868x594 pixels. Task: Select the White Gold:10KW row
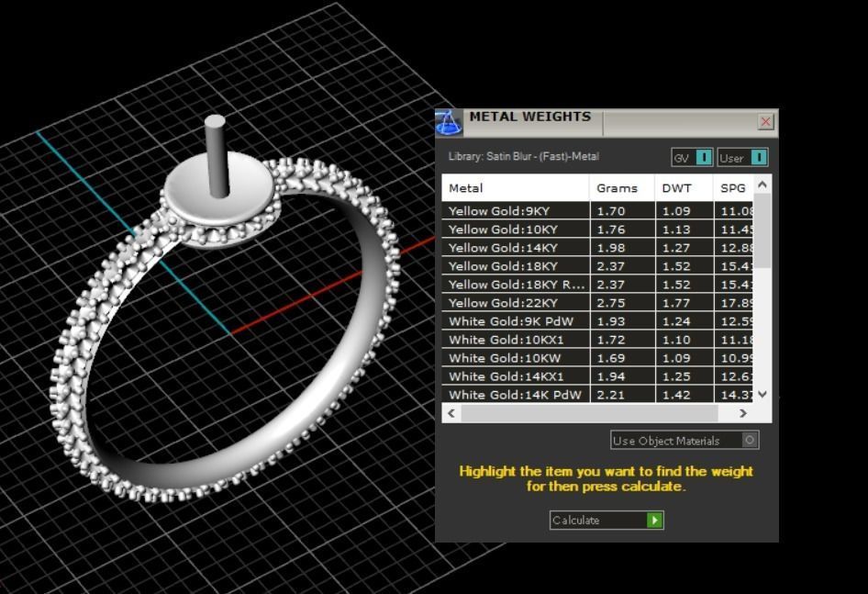(x=597, y=357)
